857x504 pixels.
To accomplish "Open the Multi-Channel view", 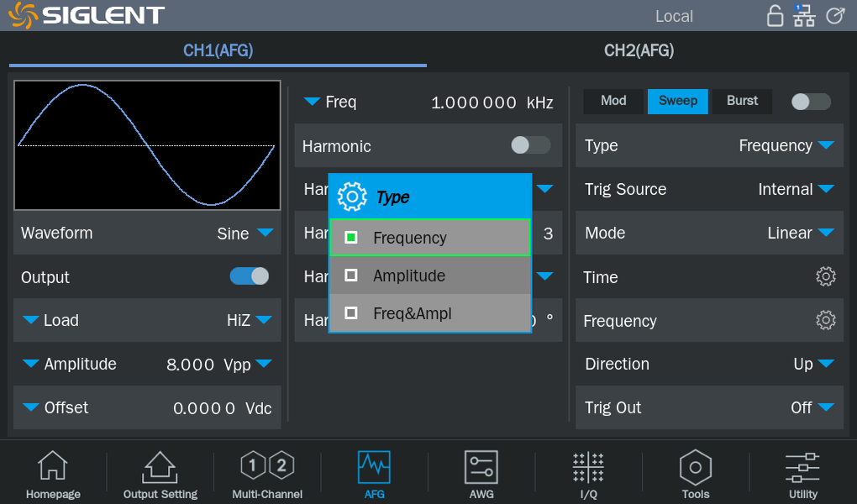I will coord(267,474).
